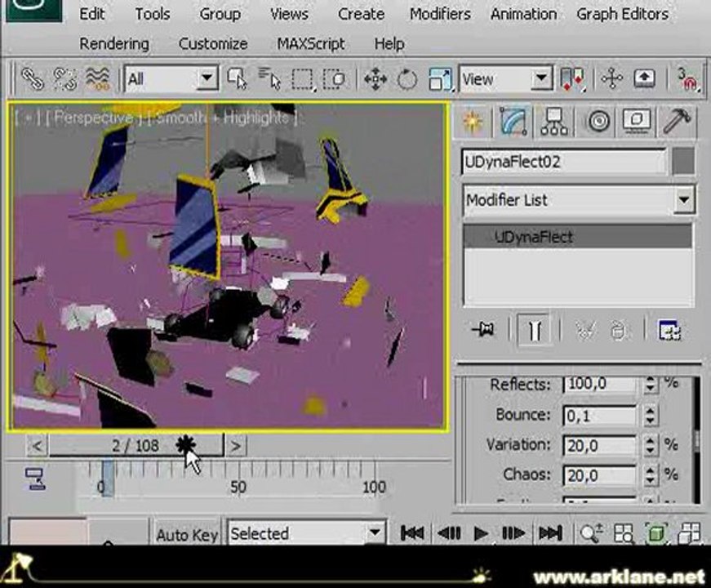Adjust the Reflects spinner arrows
This screenshot has height=588, width=711.
click(651, 385)
